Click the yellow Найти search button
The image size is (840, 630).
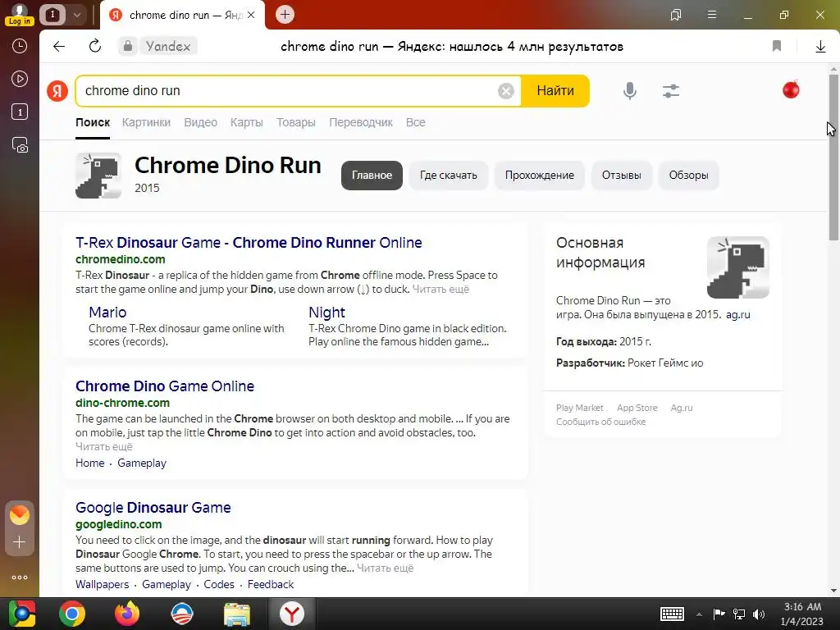(x=555, y=90)
